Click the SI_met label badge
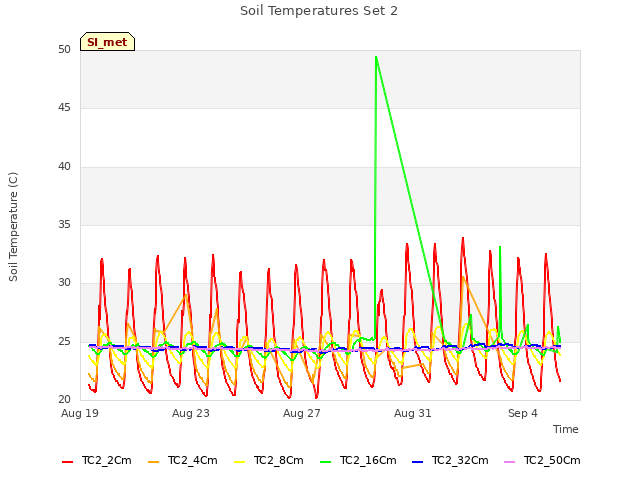Viewport: 640px width, 480px height. [107, 42]
